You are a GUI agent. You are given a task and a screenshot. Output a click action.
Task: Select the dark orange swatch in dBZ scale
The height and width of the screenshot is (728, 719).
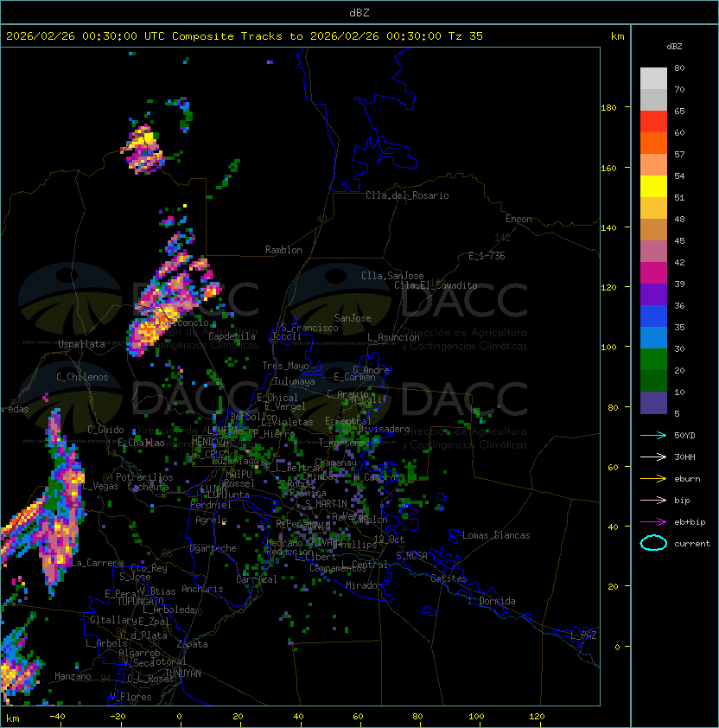653,144
